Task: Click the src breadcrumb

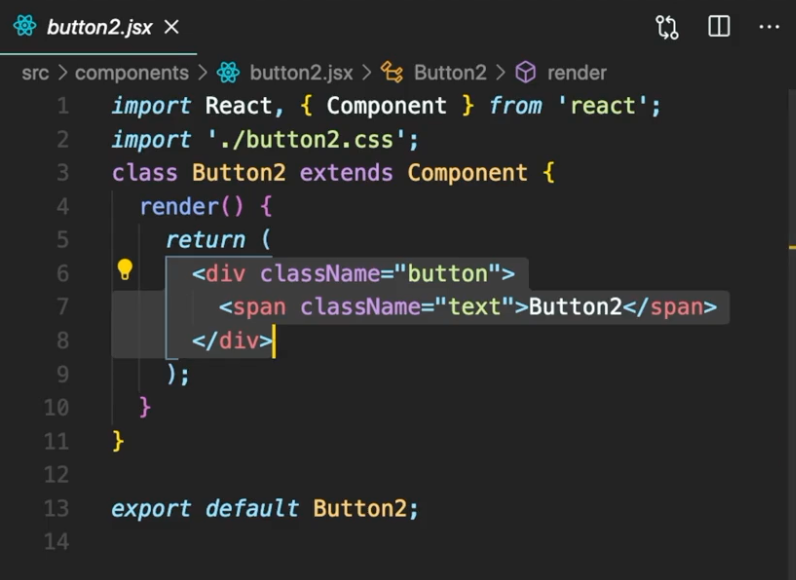Action: [35, 73]
